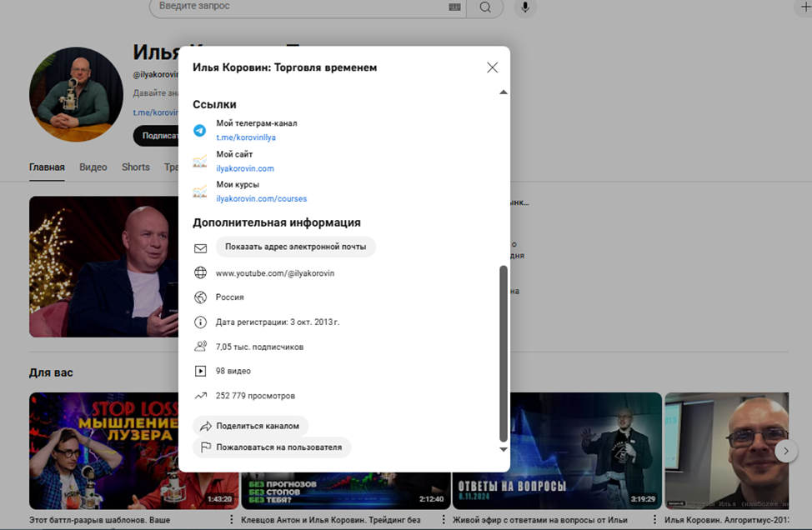Screen dimensions: 812x530
Task: Close the channel info dialog
Action: 492,67
